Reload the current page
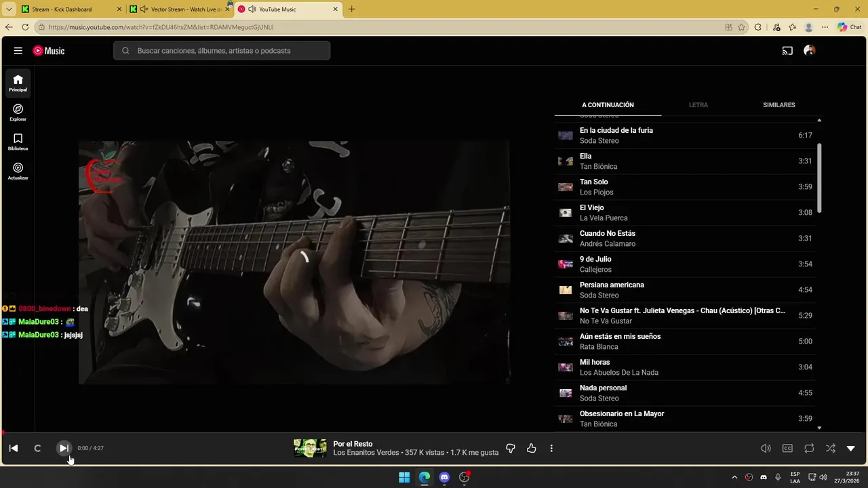The width and height of the screenshot is (868, 488). click(25, 27)
